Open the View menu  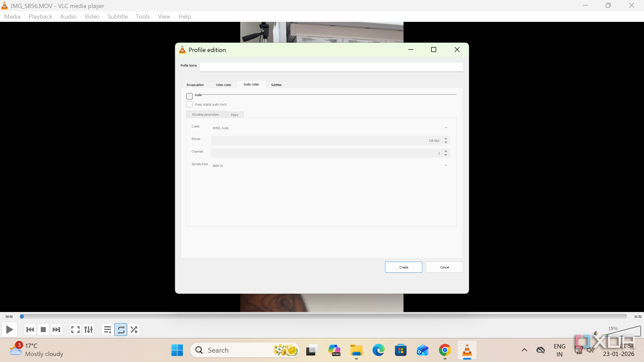pyautogui.click(x=164, y=17)
